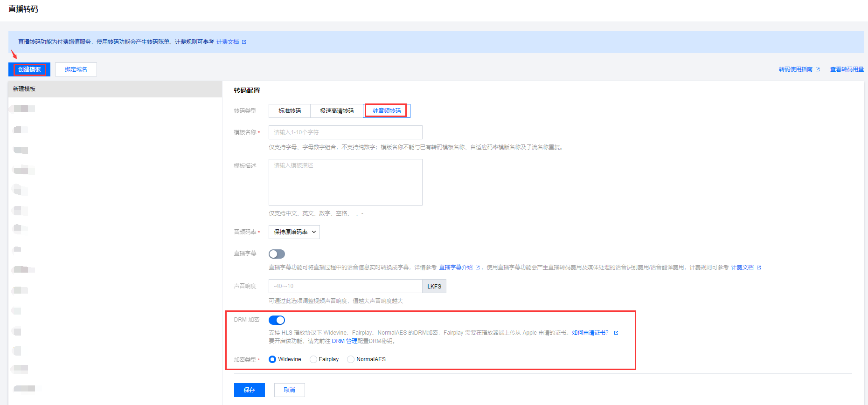Click external-link icon next to 转码使用指南
Screen dimensions: 868x405
coord(818,69)
